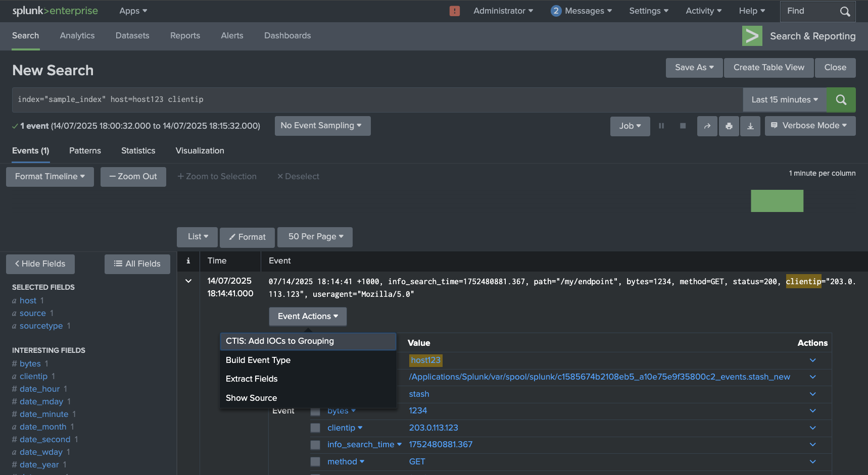Pause the search job
Viewport: 868px width, 475px height.
661,126
